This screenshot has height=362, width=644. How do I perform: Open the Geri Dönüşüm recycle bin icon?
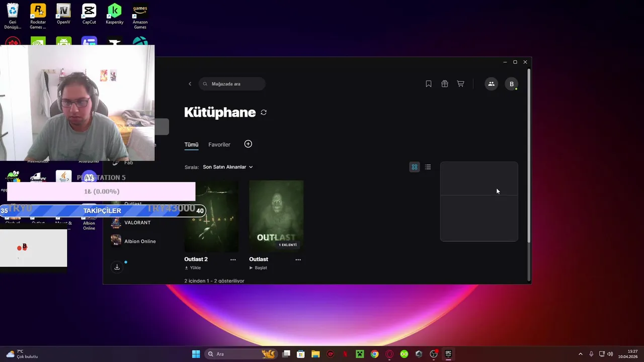tap(13, 16)
